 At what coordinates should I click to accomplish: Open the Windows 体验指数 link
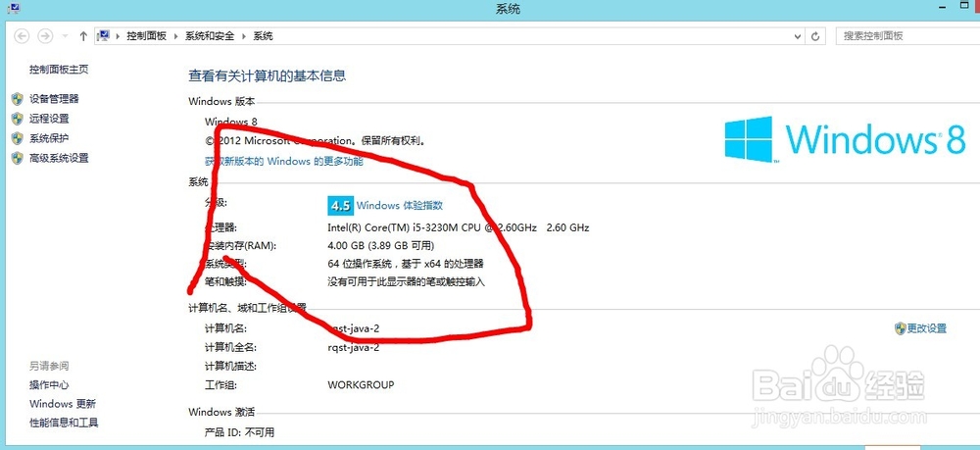(400, 205)
